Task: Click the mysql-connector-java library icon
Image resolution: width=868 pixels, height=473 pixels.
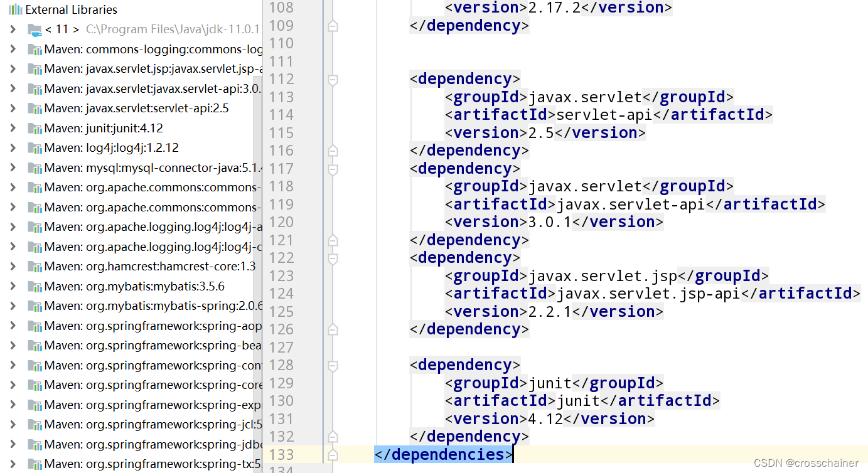Action: point(35,168)
